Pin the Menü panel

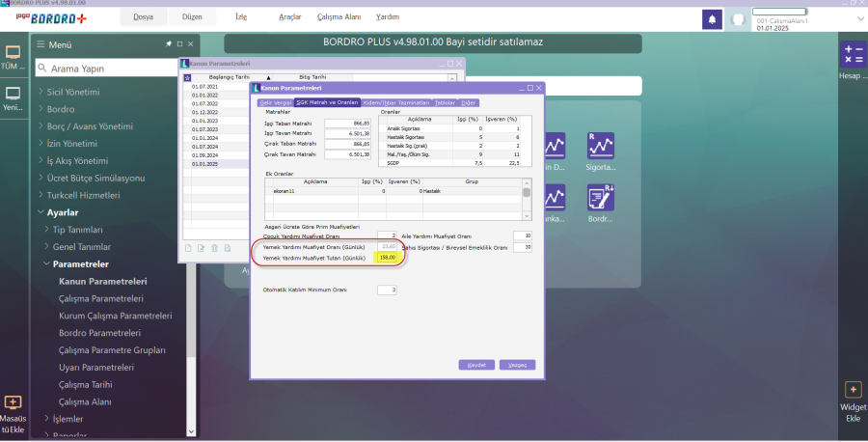click(169, 43)
